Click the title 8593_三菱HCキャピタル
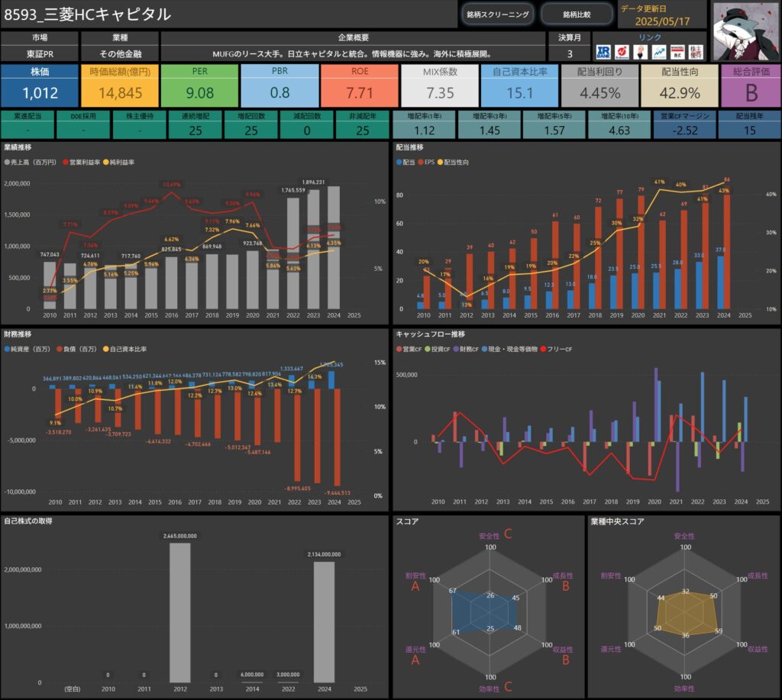 tap(87, 15)
